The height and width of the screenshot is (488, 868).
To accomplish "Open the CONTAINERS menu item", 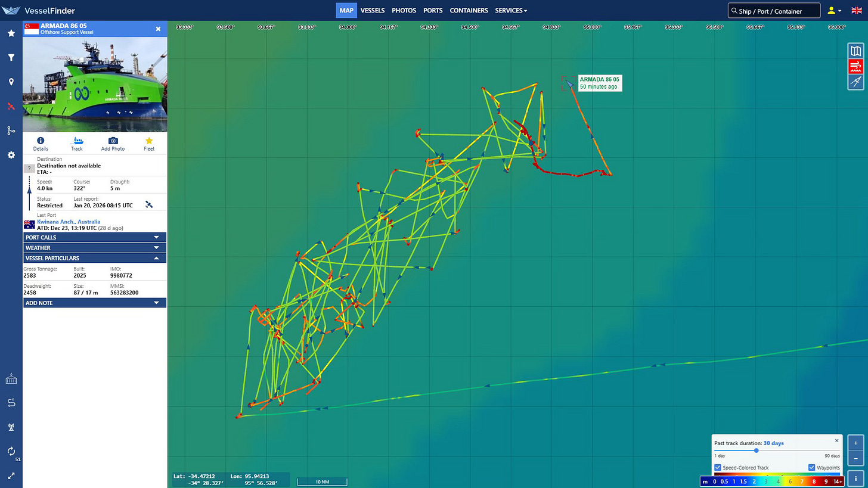I will pos(469,10).
